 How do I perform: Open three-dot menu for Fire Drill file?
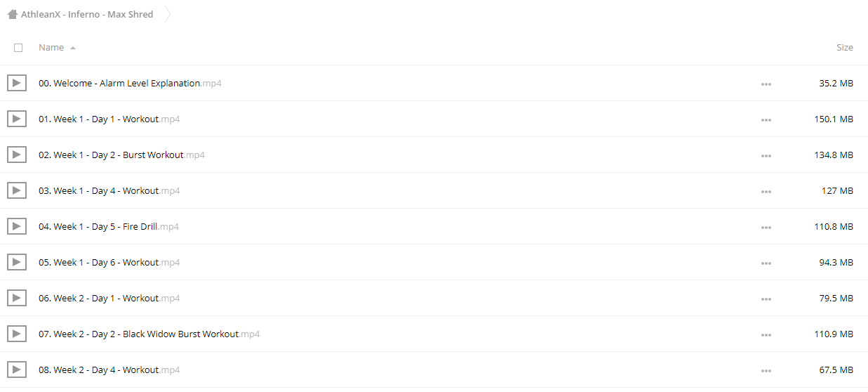click(x=766, y=227)
